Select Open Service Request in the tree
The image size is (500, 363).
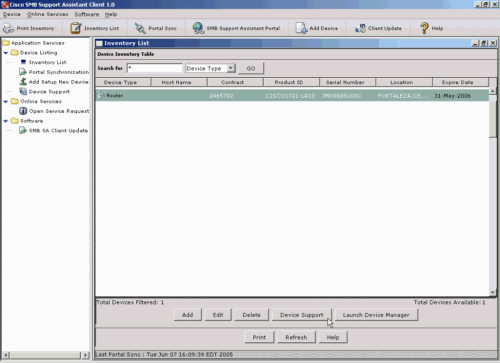(59, 111)
